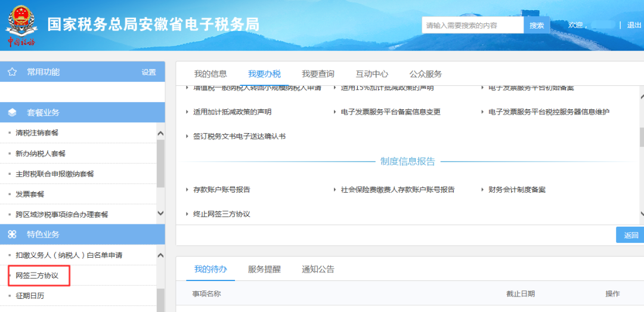644x312 pixels.
Task: Click the 事项名称 column header
Action: 206,294
